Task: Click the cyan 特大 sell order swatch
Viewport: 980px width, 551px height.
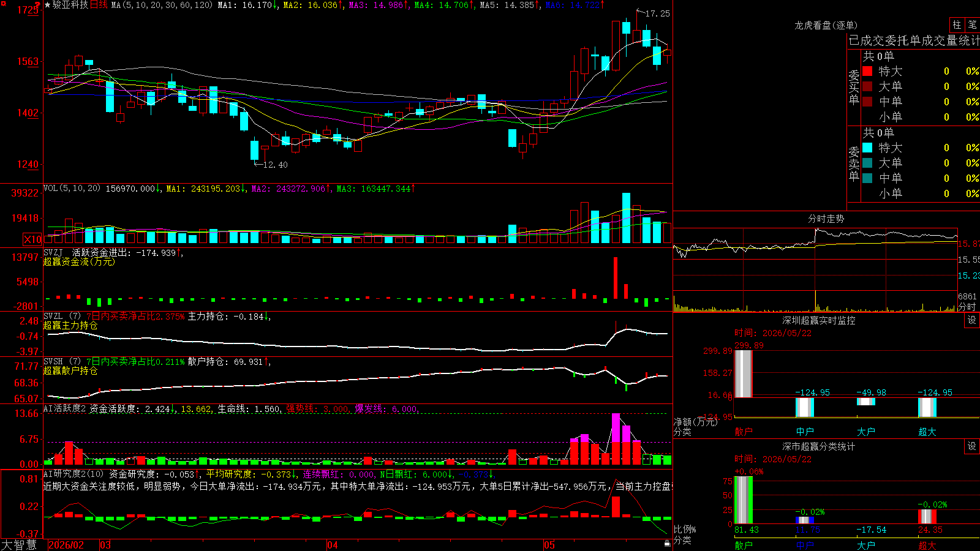Action: [867, 148]
